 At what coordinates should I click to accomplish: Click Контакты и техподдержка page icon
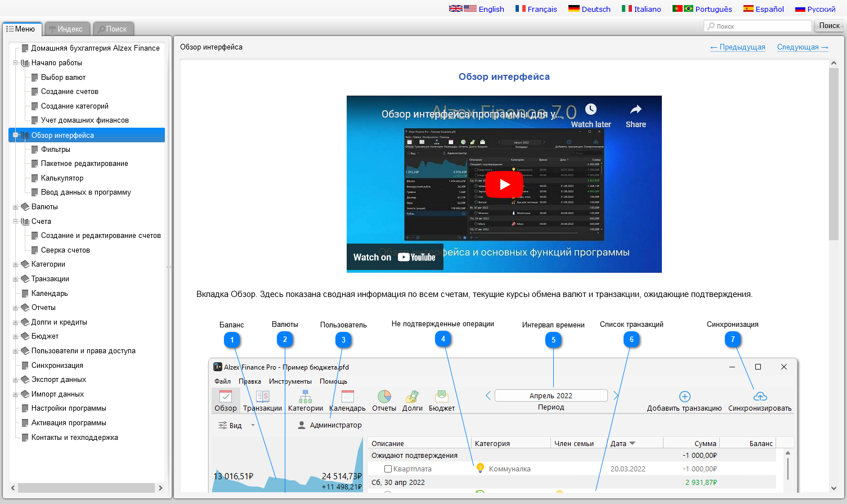tap(25, 438)
